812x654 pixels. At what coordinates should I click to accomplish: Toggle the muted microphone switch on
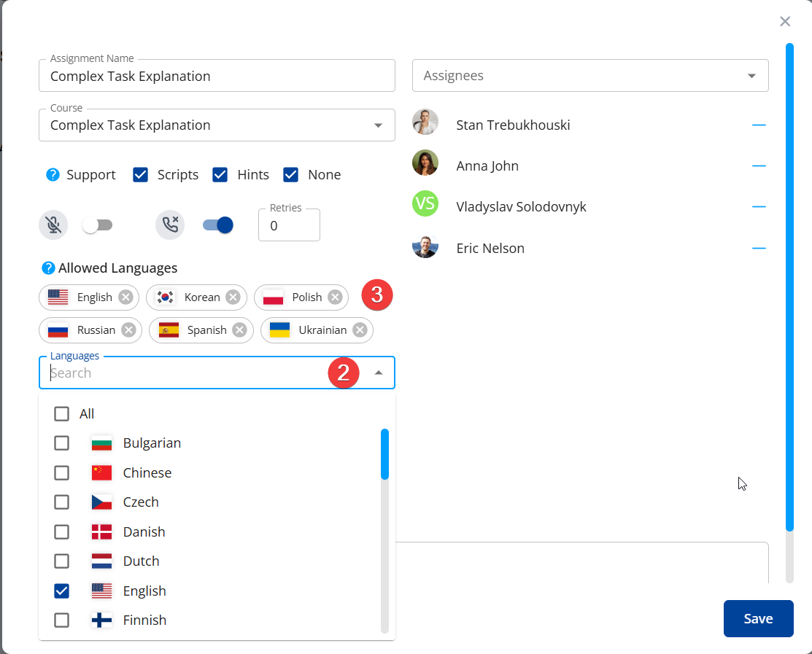[x=97, y=225]
